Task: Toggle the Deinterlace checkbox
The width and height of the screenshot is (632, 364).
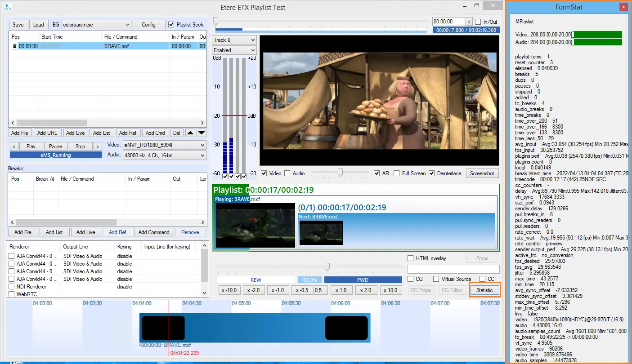Action: pos(432,173)
